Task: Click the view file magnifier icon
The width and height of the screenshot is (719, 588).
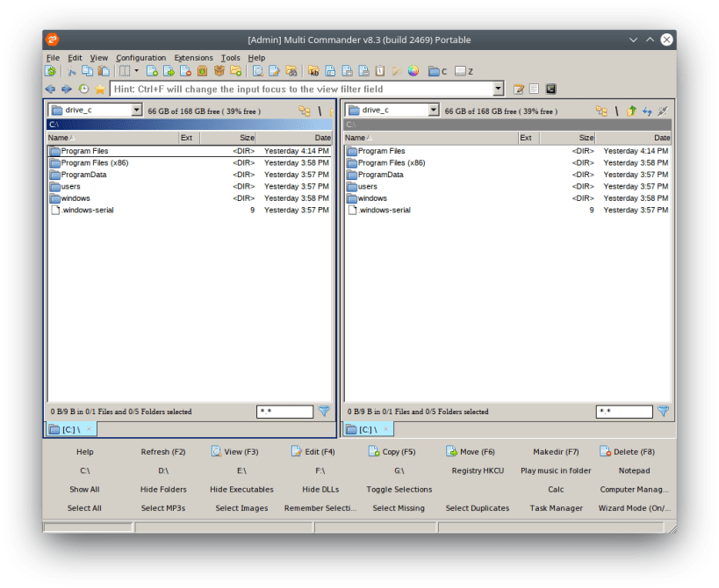Action: coord(258,71)
